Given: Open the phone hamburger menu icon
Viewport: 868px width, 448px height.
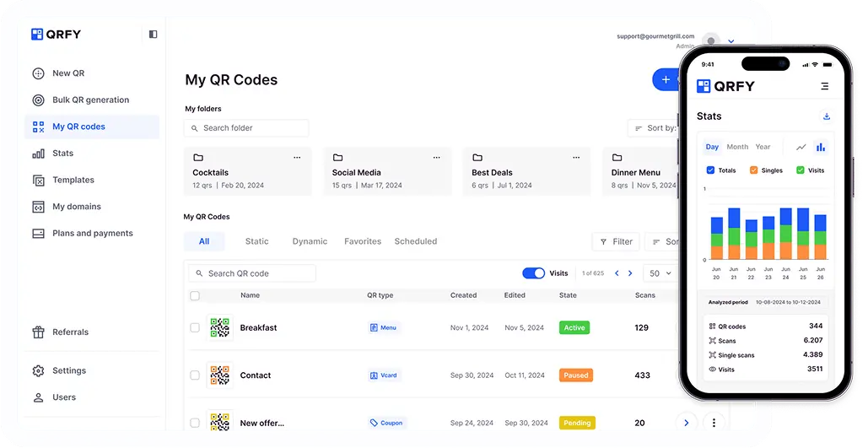Looking at the screenshot, I should click(824, 86).
